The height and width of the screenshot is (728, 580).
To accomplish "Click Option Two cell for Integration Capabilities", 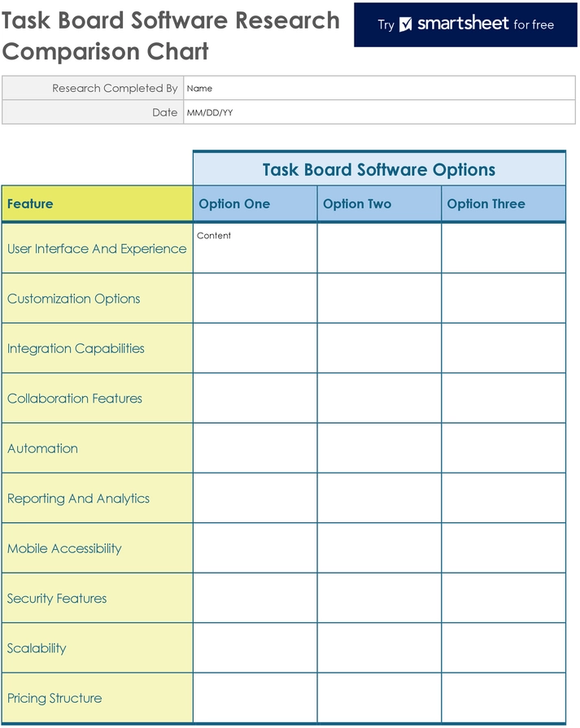I will (x=379, y=348).
